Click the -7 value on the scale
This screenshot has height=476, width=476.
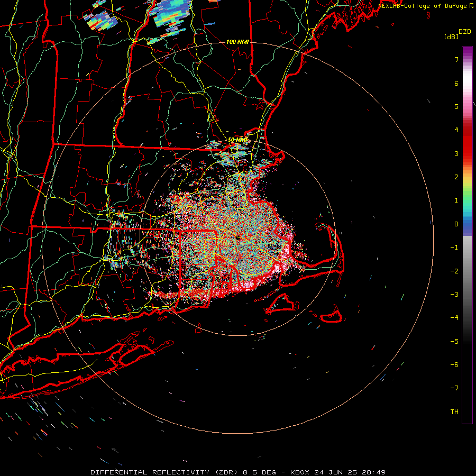(x=454, y=388)
